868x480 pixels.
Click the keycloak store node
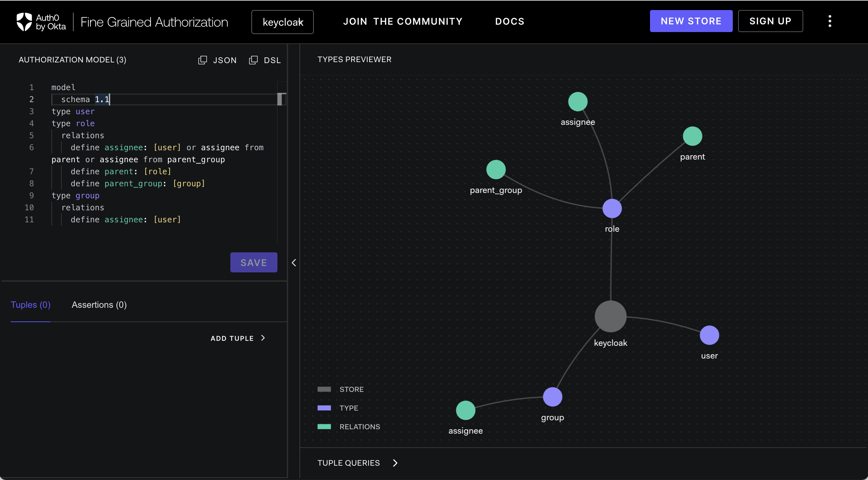pos(610,316)
